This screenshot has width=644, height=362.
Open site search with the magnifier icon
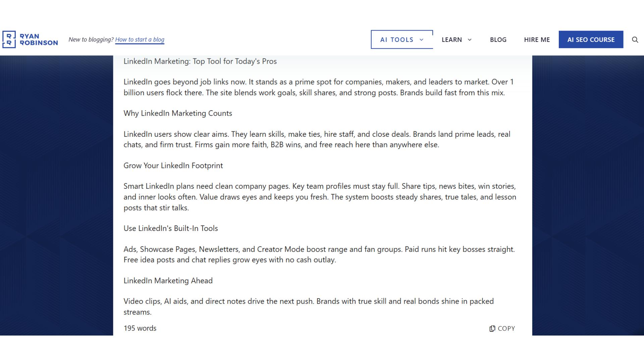tap(635, 40)
